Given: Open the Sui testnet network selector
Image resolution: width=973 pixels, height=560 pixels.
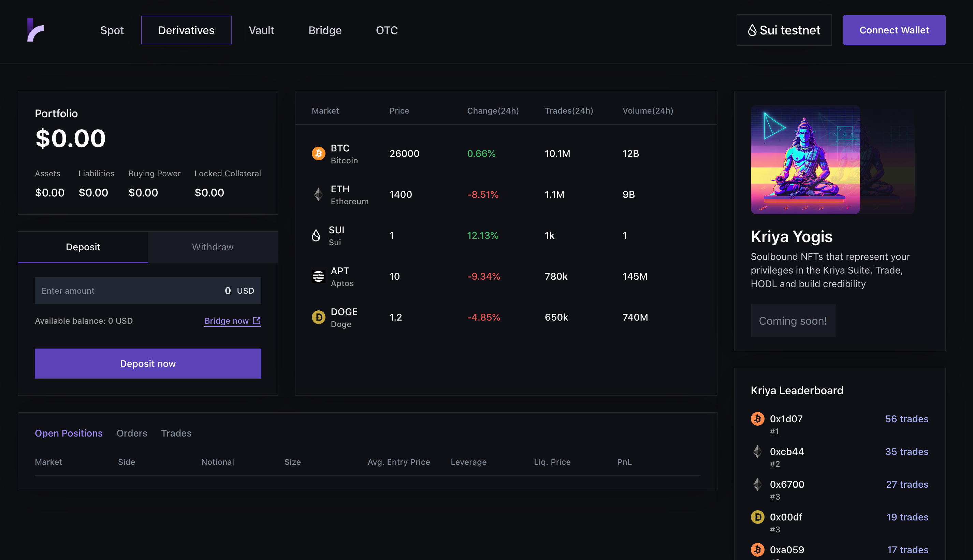Looking at the screenshot, I should [784, 30].
